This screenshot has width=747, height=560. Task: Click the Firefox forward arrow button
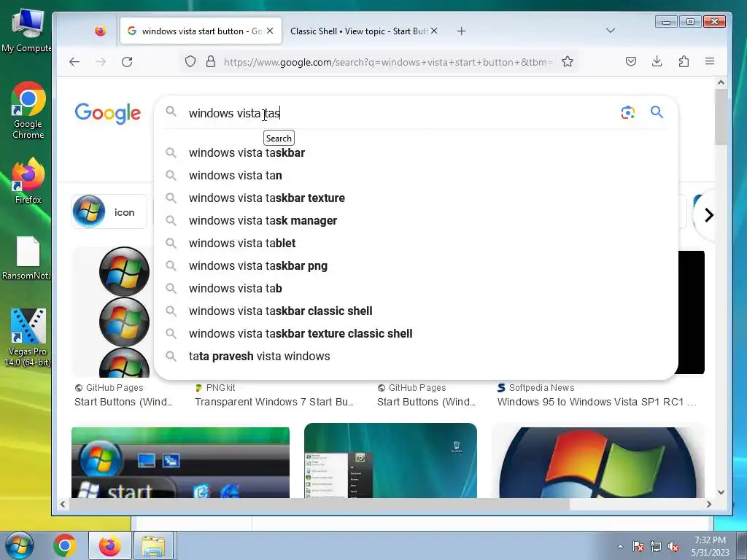pos(101,62)
